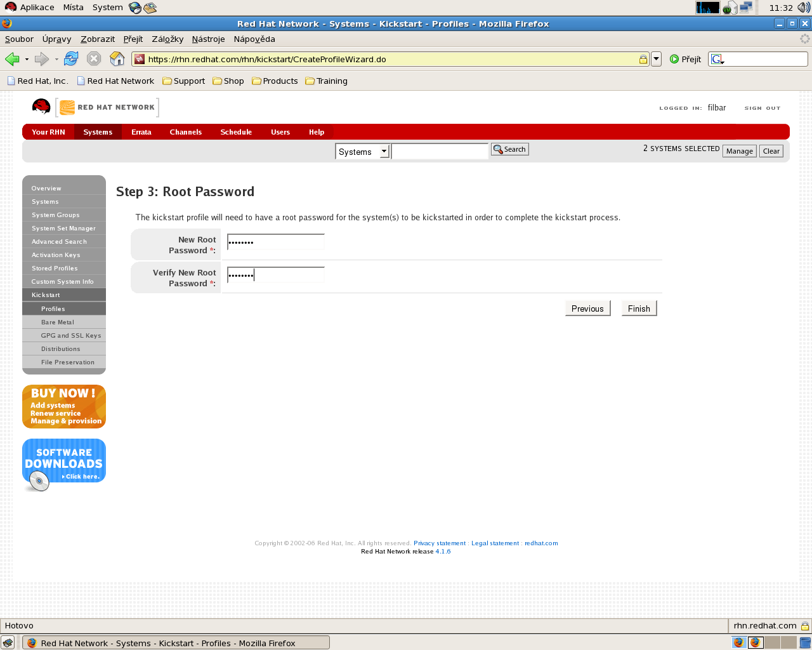
Task: Click the Buy Now banner
Action: 64,406
